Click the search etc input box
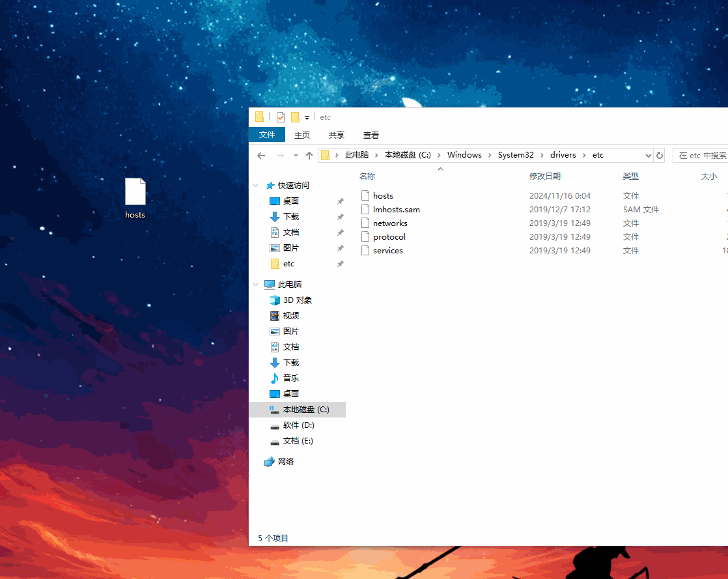The width and height of the screenshot is (728, 579). point(701,156)
